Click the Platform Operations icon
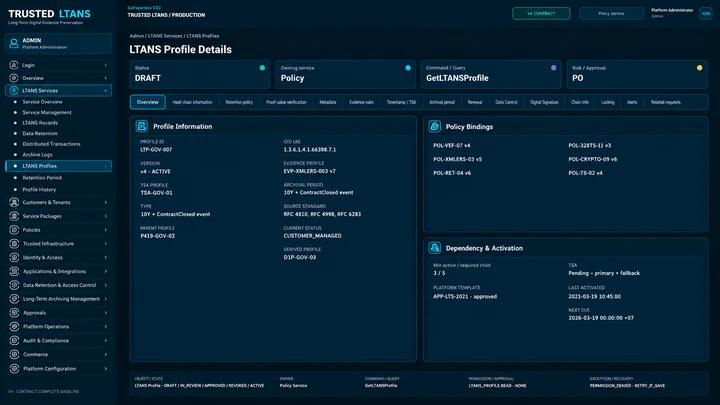The height and width of the screenshot is (405, 720). tap(14, 326)
